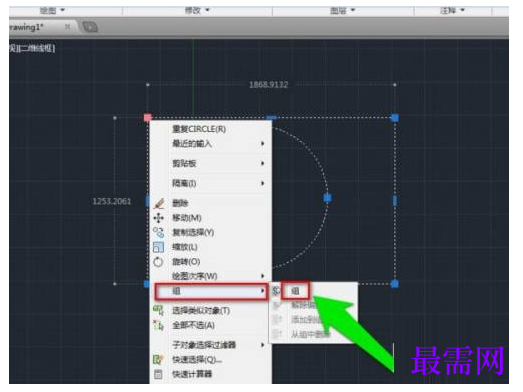Open the 组 entry in the context menu
This screenshot has height=392, width=523.
(211, 291)
